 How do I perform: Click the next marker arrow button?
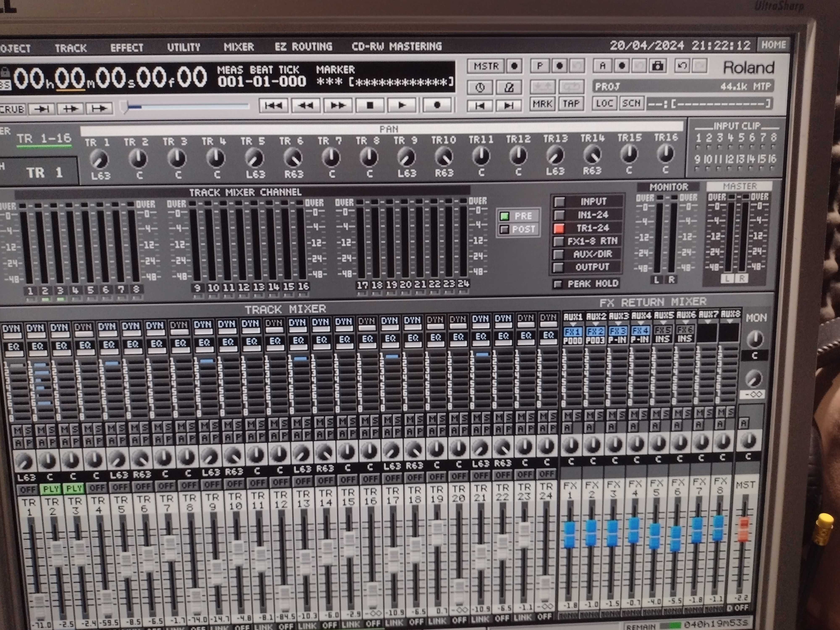point(509,105)
